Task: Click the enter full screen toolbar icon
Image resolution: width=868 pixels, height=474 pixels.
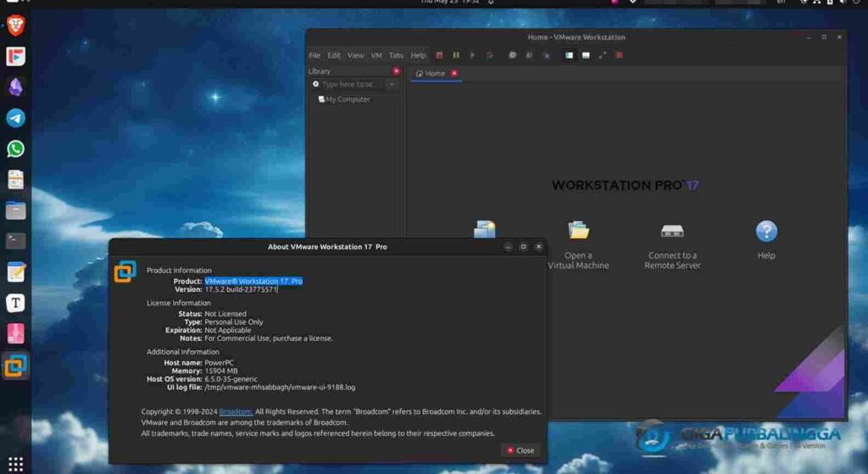Action: (x=603, y=55)
